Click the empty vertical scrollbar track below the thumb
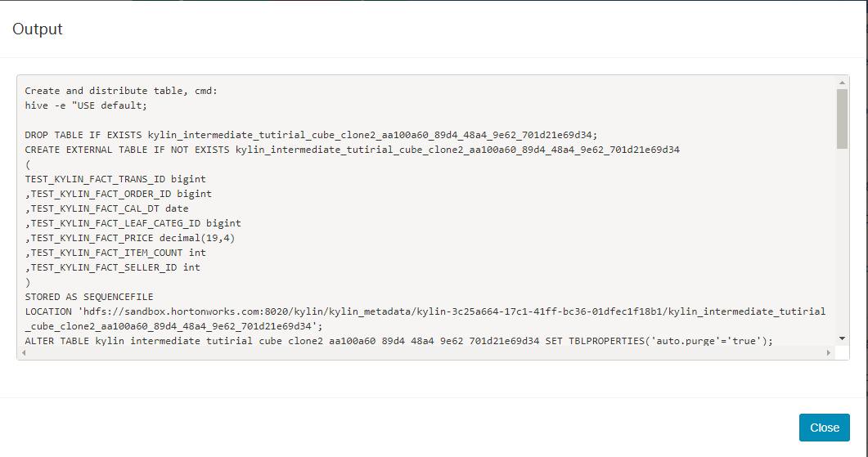This screenshot has height=457, width=868. tap(842, 245)
